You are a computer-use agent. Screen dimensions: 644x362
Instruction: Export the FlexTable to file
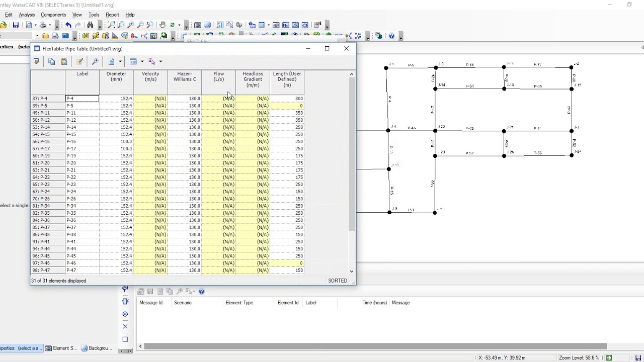pos(36,61)
